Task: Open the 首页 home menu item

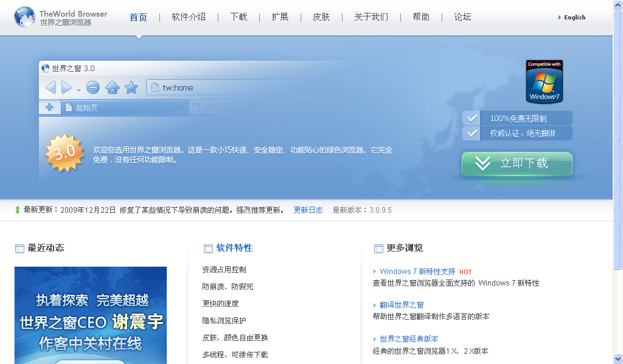Action: pos(138,17)
